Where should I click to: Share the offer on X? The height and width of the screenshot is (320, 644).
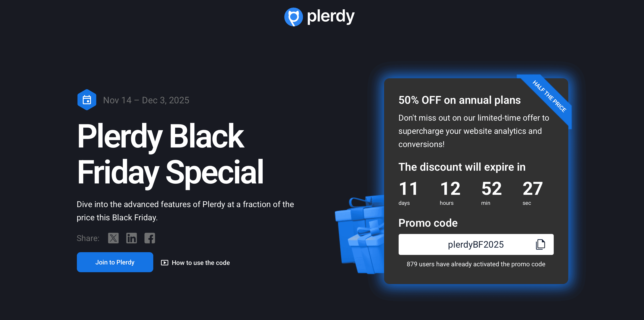[x=113, y=238]
